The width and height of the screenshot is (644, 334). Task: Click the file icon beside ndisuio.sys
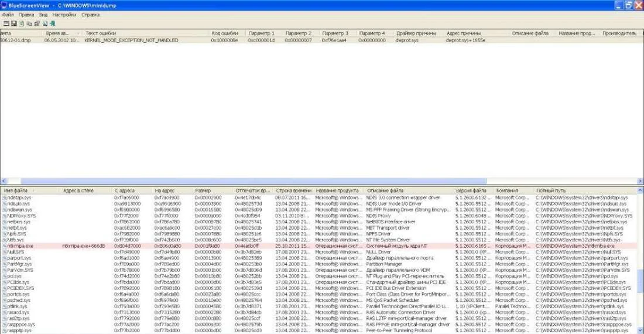point(5,204)
